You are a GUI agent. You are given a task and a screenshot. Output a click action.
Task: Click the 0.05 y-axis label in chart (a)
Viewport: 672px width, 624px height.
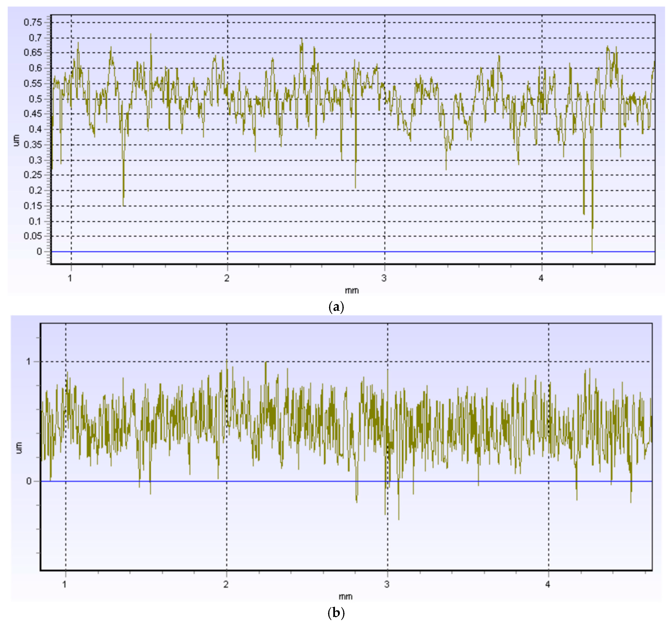click(x=33, y=236)
